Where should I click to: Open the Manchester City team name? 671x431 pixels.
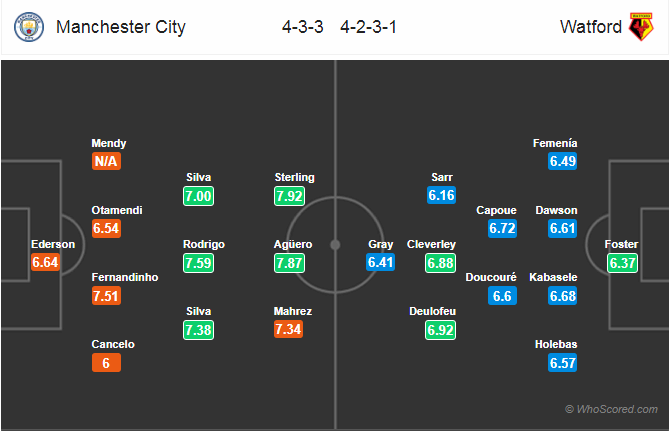tap(121, 27)
